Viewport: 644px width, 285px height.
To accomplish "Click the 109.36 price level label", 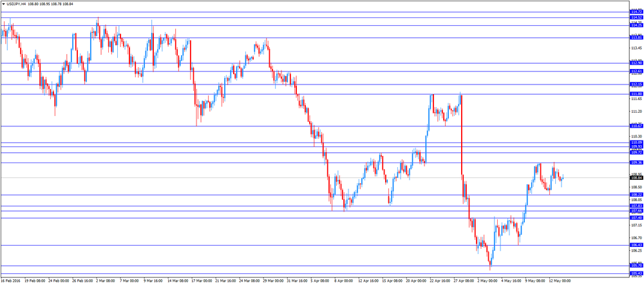I will tap(636, 163).
